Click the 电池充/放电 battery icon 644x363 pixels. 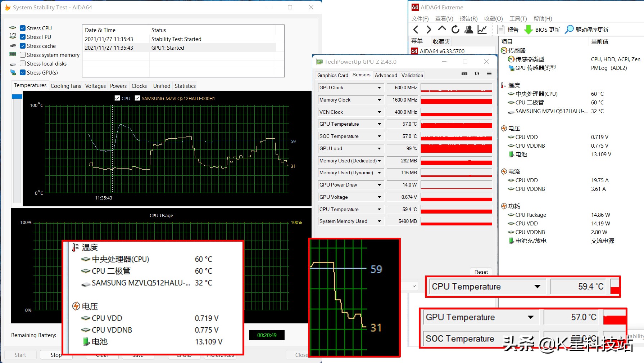click(511, 241)
